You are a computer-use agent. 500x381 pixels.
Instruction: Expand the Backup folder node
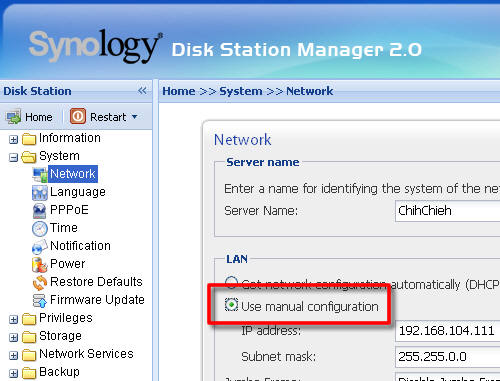[x=13, y=373]
